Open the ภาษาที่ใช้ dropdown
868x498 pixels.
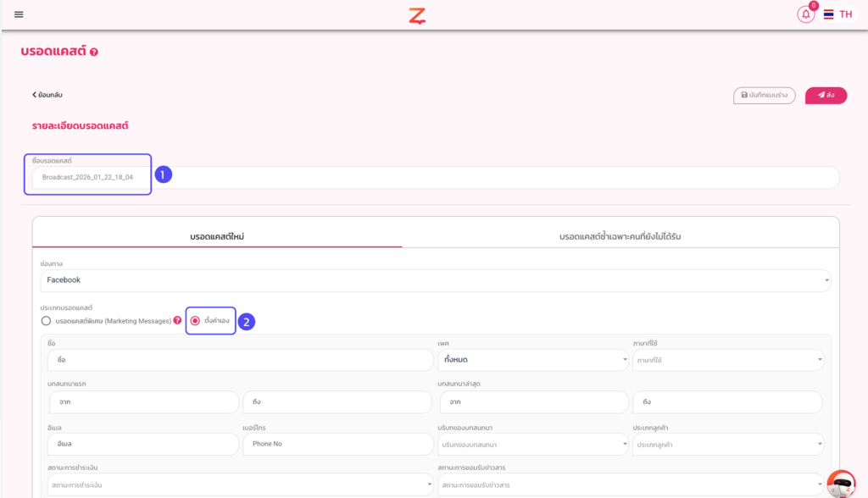(727, 360)
